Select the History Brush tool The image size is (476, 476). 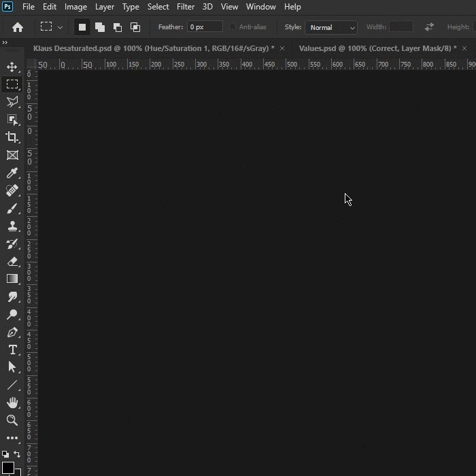(12, 243)
